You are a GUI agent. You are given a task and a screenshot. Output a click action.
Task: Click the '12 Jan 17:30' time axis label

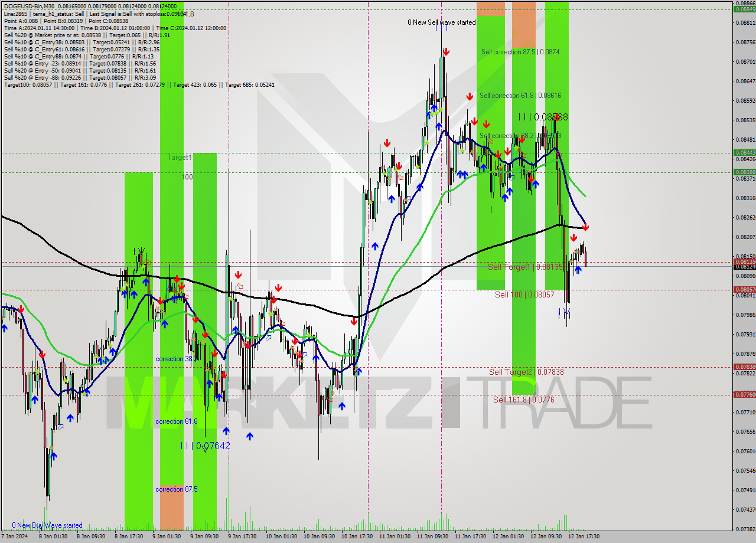click(584, 537)
